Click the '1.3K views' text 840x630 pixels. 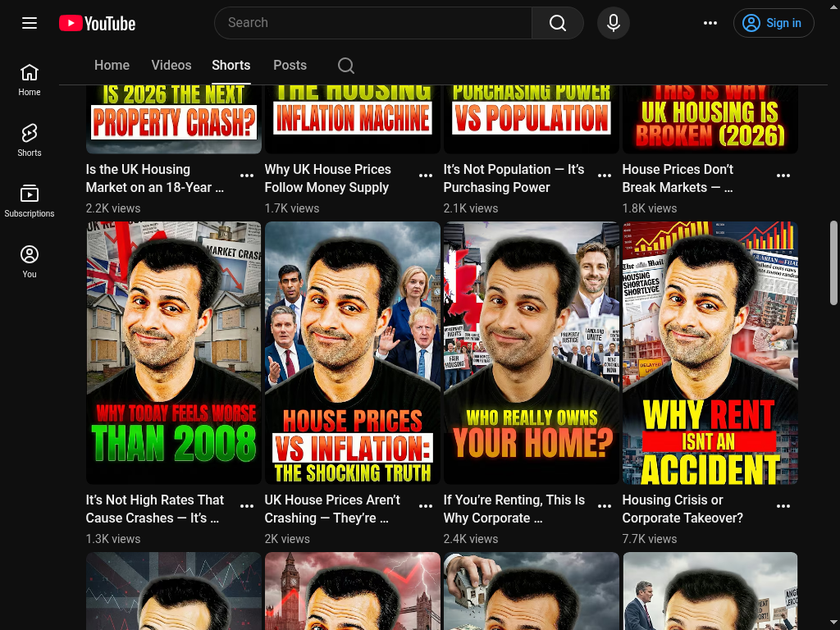click(x=113, y=539)
